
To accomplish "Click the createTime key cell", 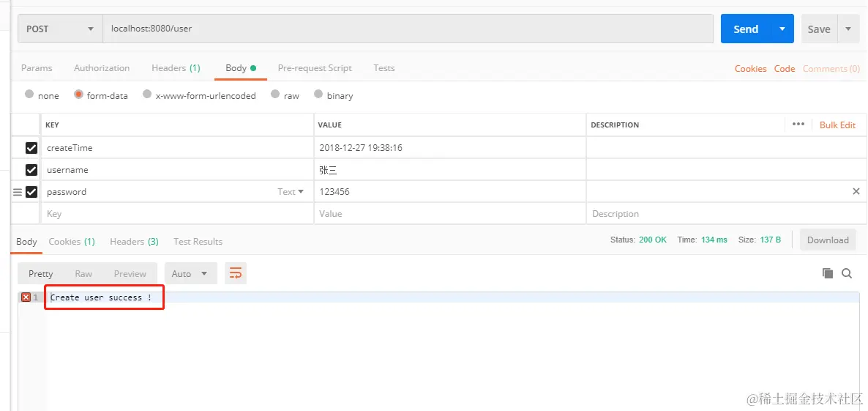I will [177, 148].
